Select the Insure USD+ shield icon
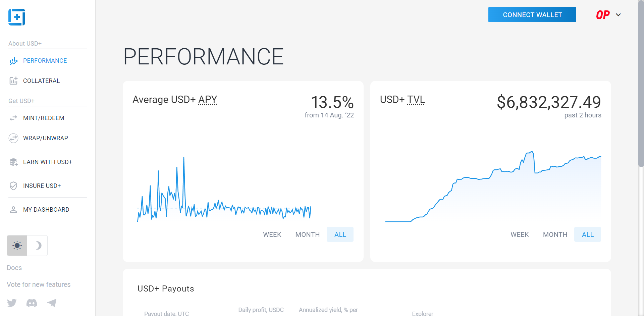 [x=13, y=186]
